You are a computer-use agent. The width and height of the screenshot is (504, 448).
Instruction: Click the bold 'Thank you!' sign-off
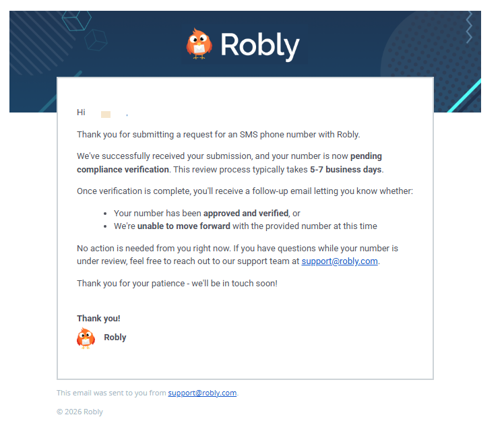pos(98,319)
